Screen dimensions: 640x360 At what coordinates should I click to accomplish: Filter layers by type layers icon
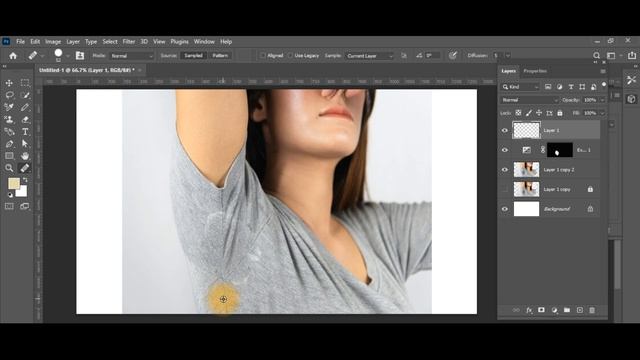(x=571, y=87)
